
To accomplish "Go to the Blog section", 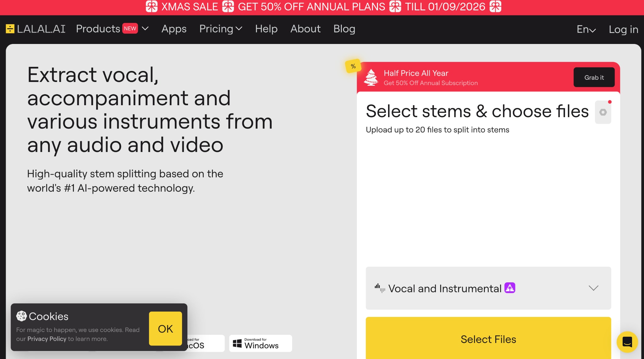I will tap(344, 29).
